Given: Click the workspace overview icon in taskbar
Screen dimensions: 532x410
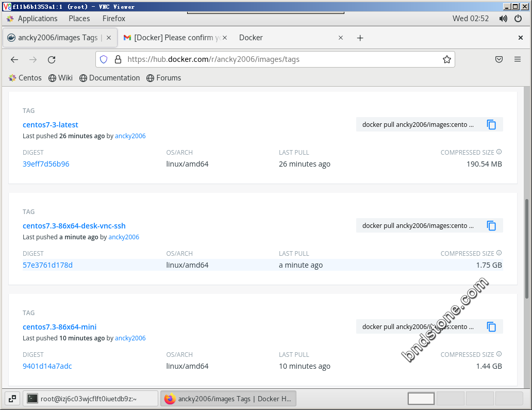Looking at the screenshot, I should [12, 399].
